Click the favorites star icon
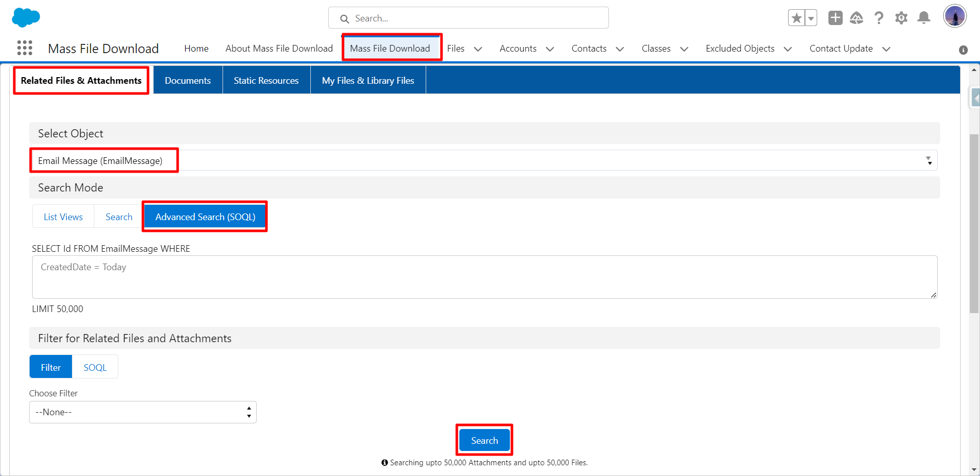This screenshot has width=980, height=476. [796, 18]
